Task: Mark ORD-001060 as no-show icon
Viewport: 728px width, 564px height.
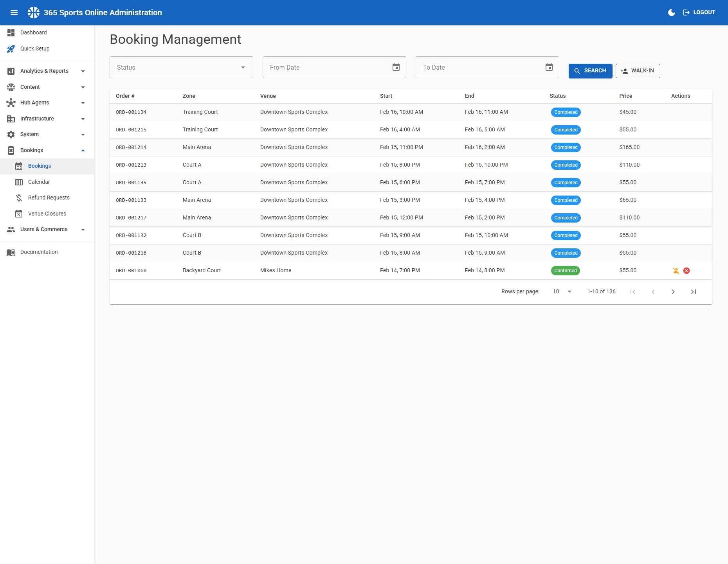Action: click(676, 271)
